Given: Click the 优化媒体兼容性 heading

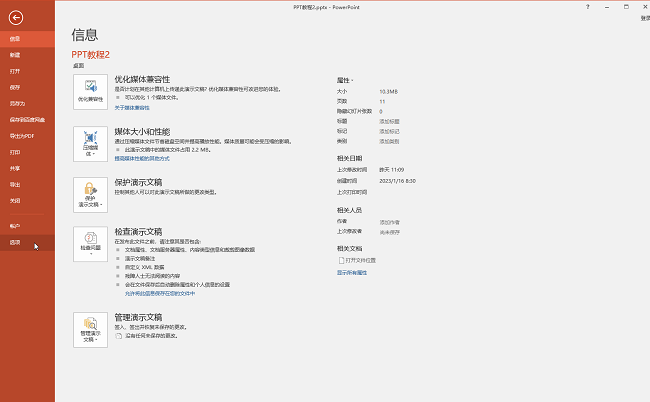Looking at the screenshot, I should (142, 79).
